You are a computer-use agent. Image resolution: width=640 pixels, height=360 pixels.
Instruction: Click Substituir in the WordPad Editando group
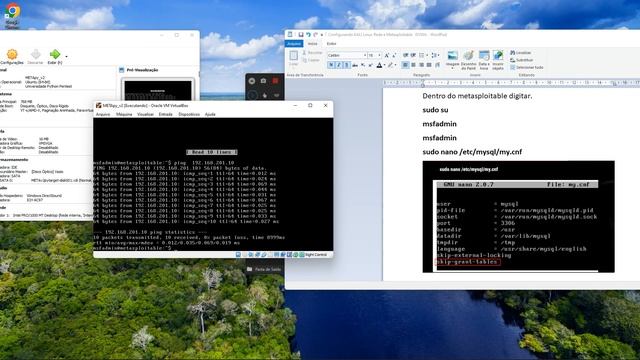(521, 60)
